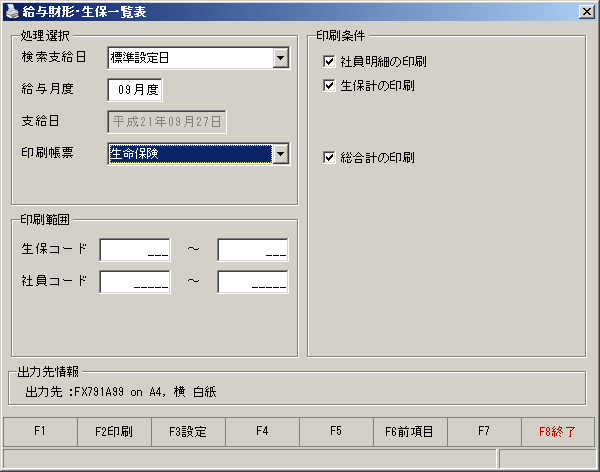The image size is (600, 472).
Task: Click the F8終了 button
Action: 558,431
